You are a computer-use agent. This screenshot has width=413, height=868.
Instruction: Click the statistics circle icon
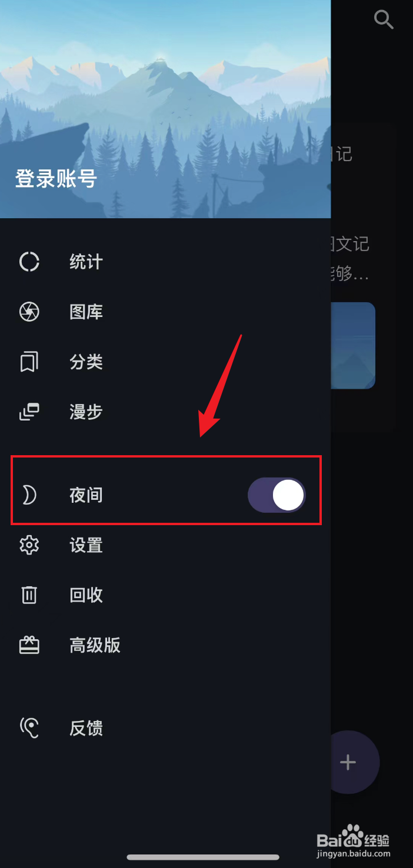pos(29,262)
